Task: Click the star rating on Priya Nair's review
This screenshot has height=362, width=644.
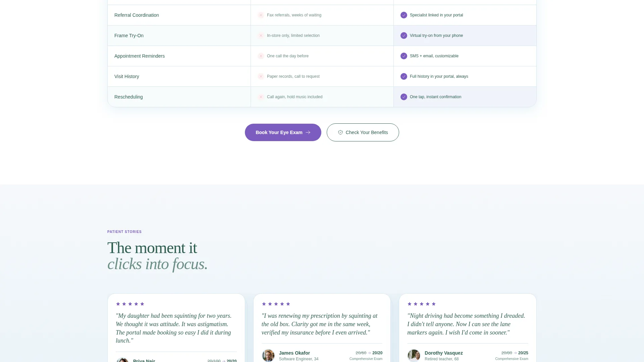Action: pyautogui.click(x=130, y=304)
